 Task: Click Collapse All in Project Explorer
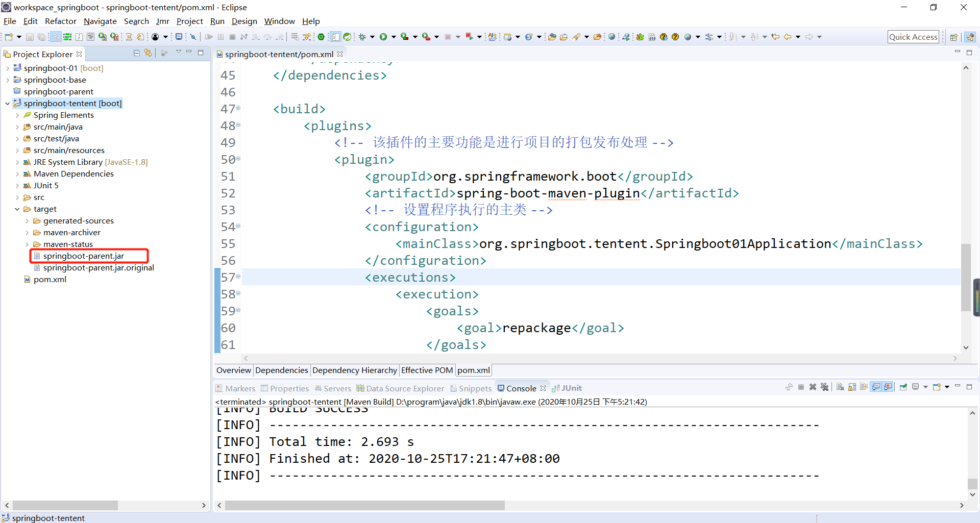(136, 53)
